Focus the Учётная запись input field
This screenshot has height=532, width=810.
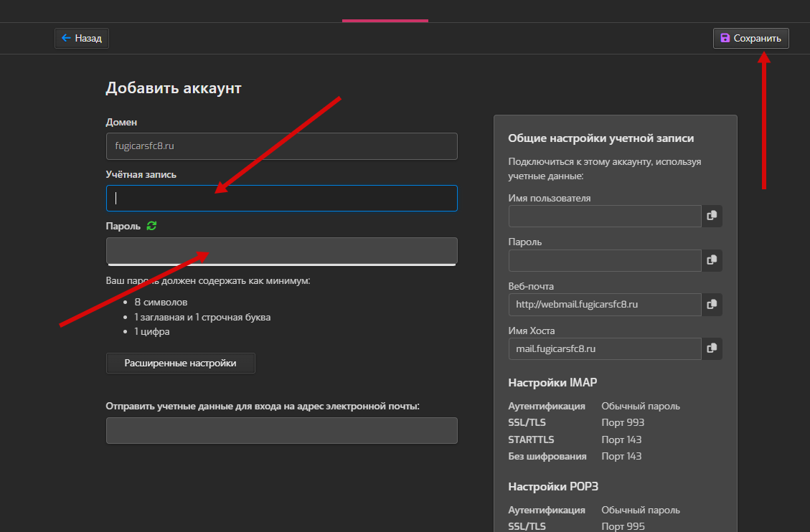281,199
